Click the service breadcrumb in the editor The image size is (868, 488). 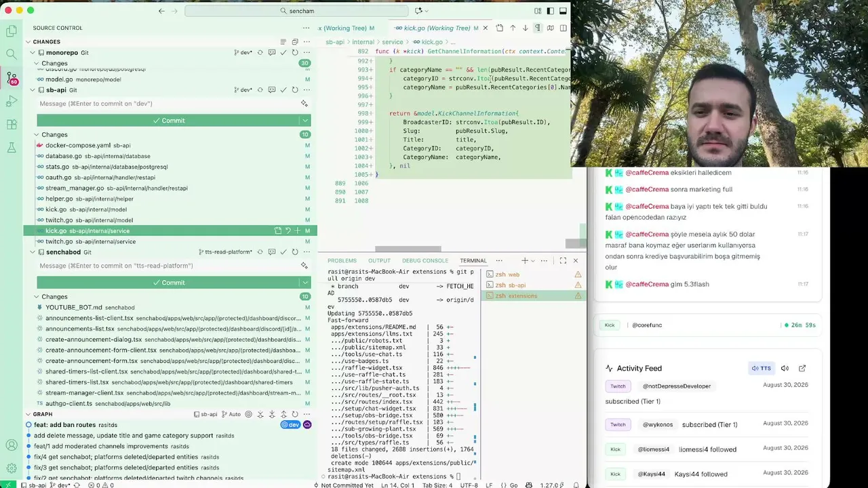tap(392, 42)
